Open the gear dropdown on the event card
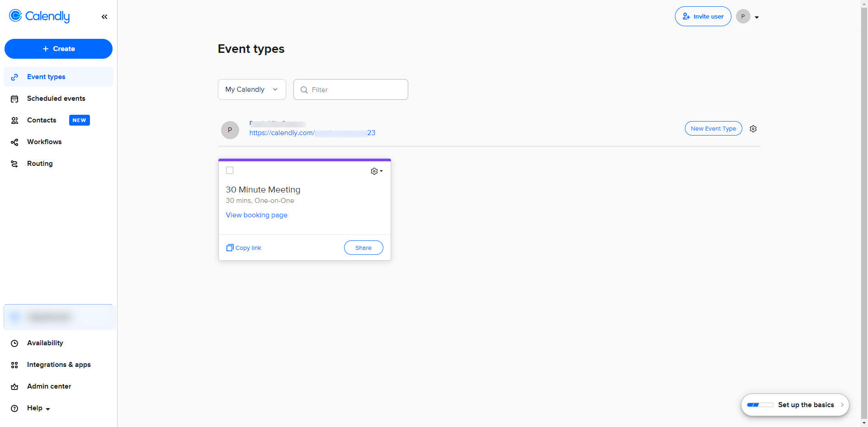The width and height of the screenshot is (868, 427). click(x=376, y=171)
